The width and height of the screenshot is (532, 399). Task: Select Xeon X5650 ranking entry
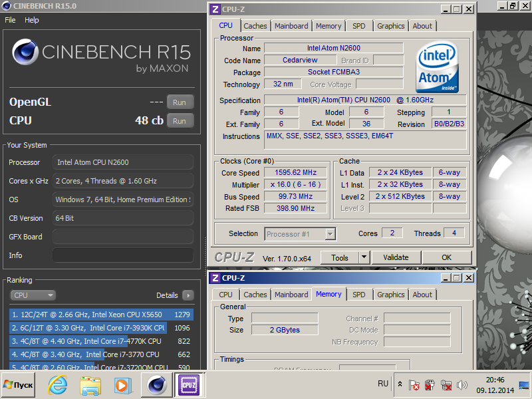click(102, 315)
